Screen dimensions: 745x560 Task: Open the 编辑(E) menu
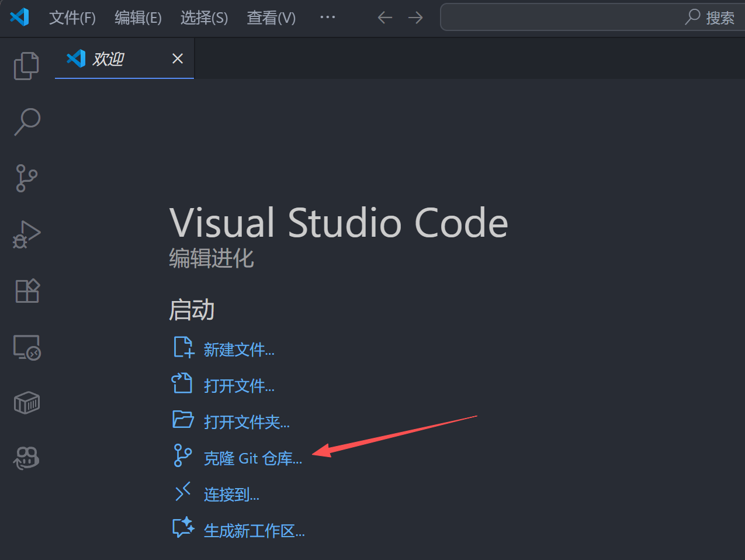pyautogui.click(x=138, y=18)
